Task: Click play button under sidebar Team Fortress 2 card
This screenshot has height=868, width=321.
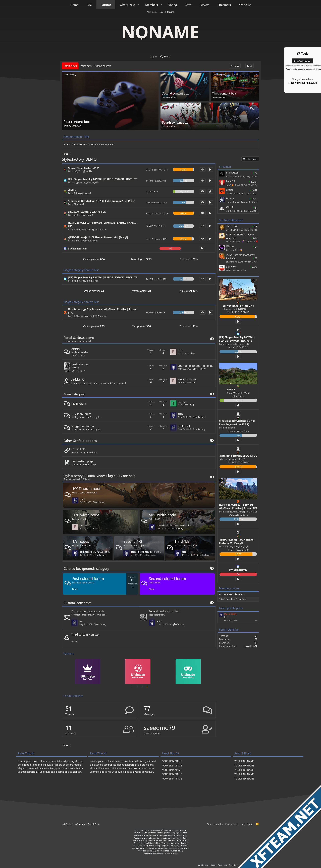Action: (x=238, y=321)
